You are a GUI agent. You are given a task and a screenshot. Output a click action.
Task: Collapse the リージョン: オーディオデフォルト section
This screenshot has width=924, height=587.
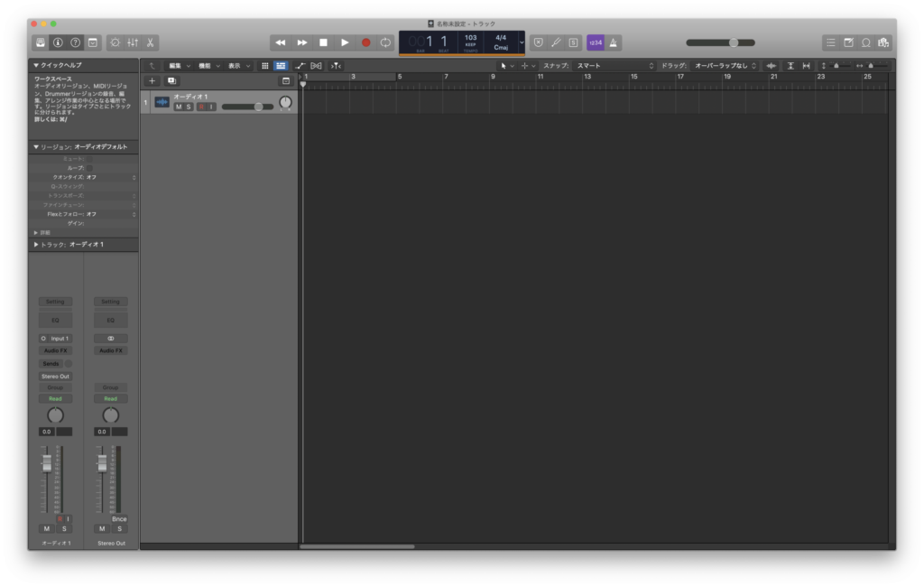[36, 147]
